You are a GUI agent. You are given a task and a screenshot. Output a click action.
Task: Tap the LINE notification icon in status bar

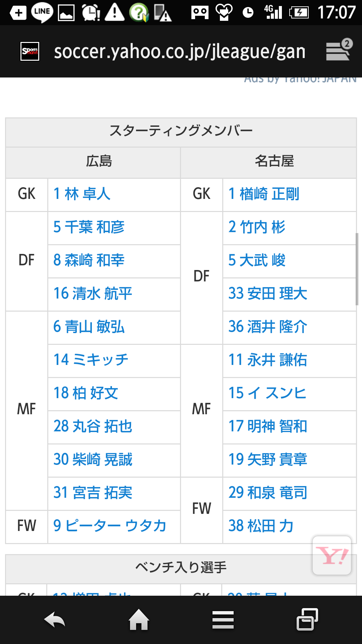click(42, 13)
